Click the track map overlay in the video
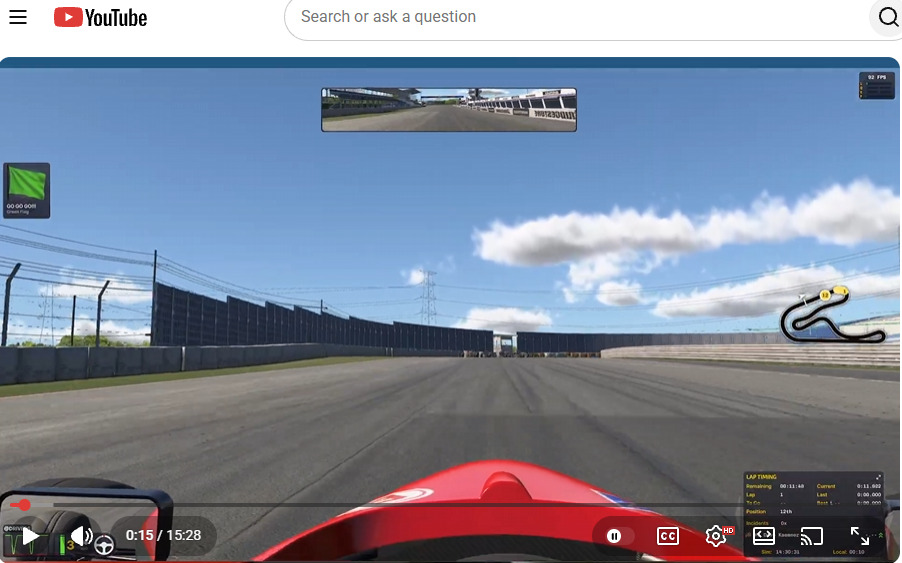The height and width of the screenshot is (563, 902). tap(832, 315)
